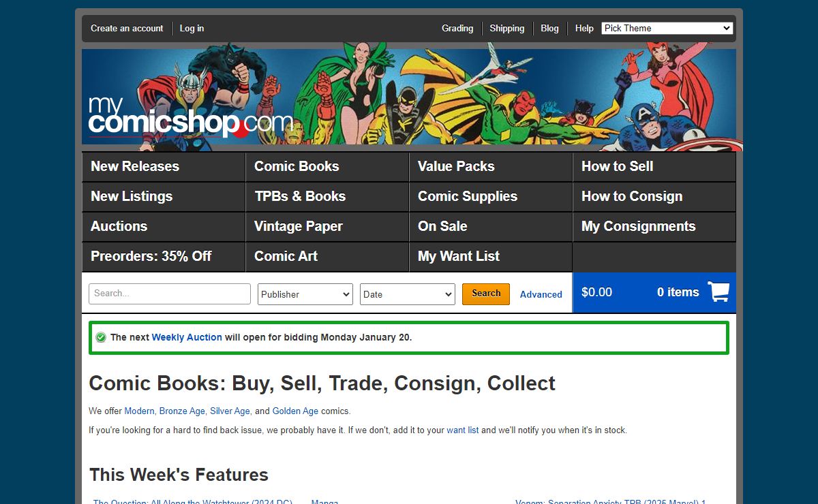Open the Date dropdown
This screenshot has height=504, width=818.
[408, 294]
